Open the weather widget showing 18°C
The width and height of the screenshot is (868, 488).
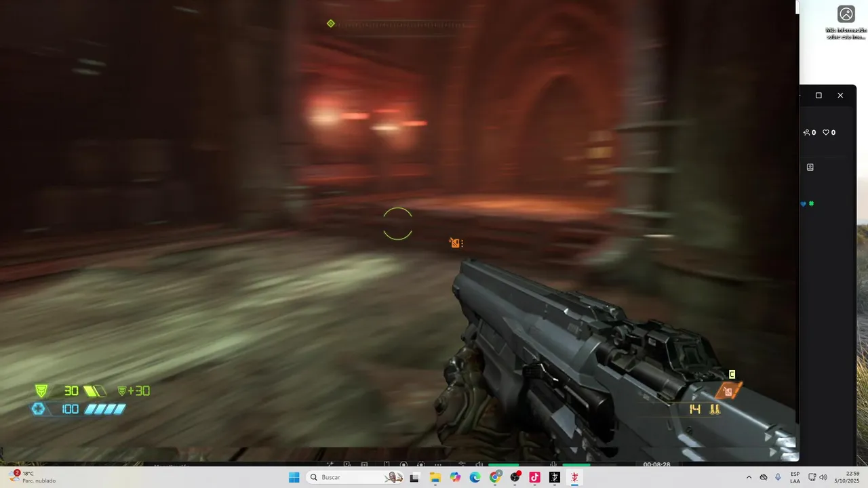click(x=33, y=477)
